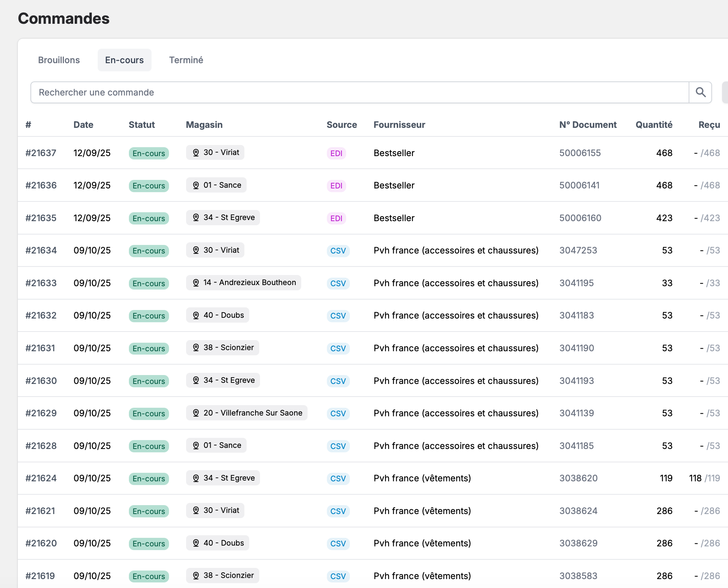Select the En-cours tab
Screen dimensions: 728x588
click(124, 60)
